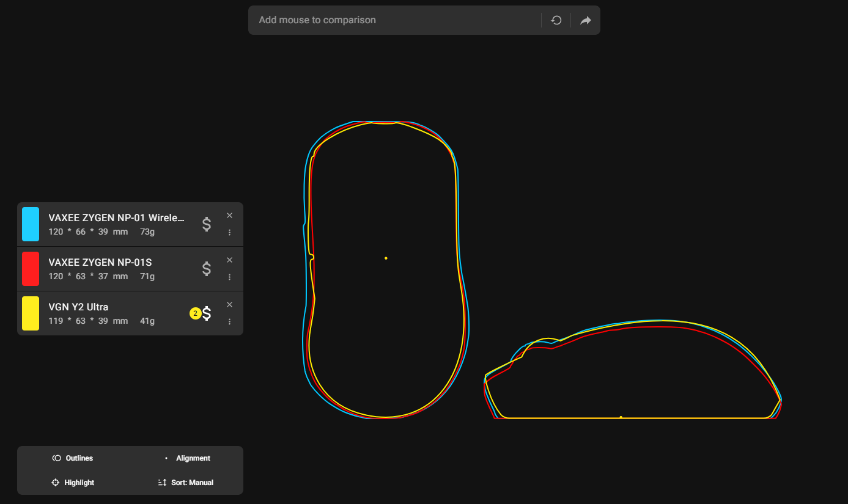Open more options menu for VGN Y2 Ultra

point(230,321)
